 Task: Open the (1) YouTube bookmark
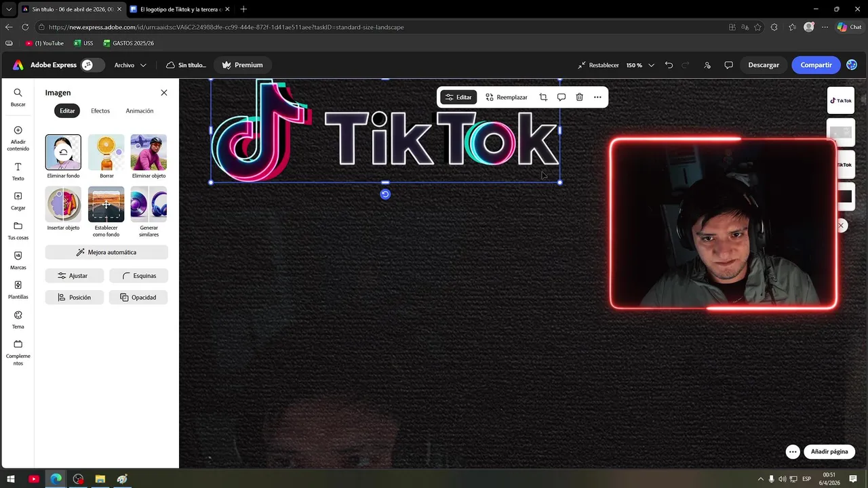(45, 43)
